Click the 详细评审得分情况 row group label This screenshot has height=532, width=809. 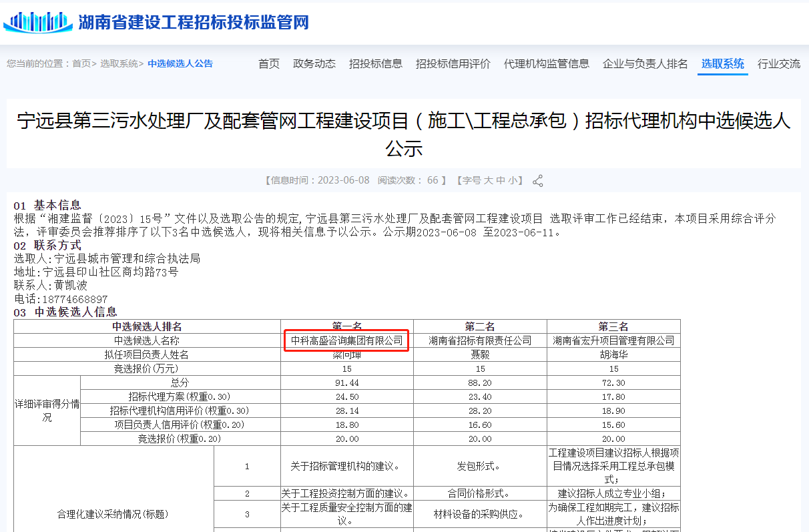[47, 411]
